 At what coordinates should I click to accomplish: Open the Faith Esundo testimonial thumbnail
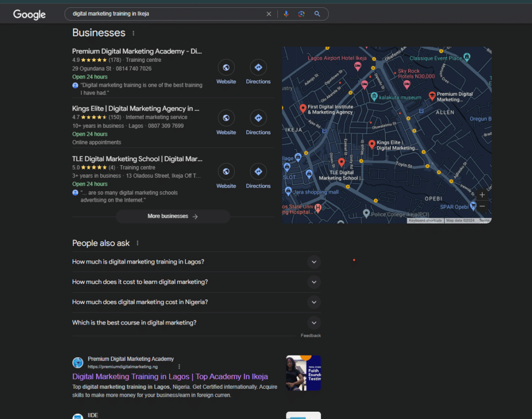point(303,373)
